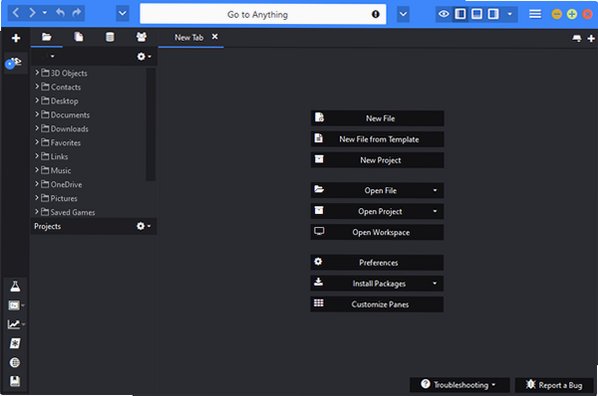Click New Project button
Screen dimensions: 598x396
click(x=377, y=160)
